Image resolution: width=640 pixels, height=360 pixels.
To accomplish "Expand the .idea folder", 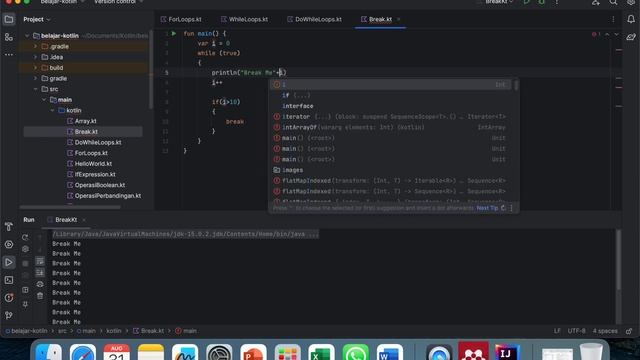I will point(36,57).
